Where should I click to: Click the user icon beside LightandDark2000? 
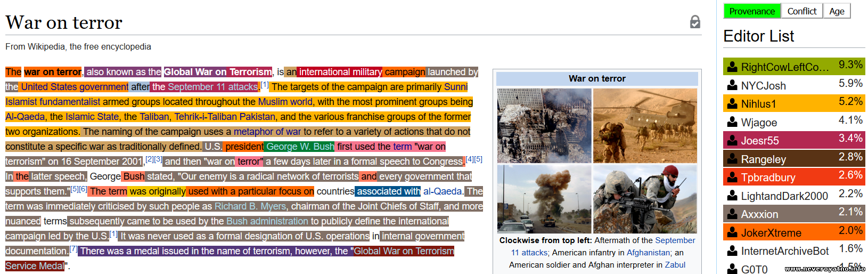coord(733,196)
